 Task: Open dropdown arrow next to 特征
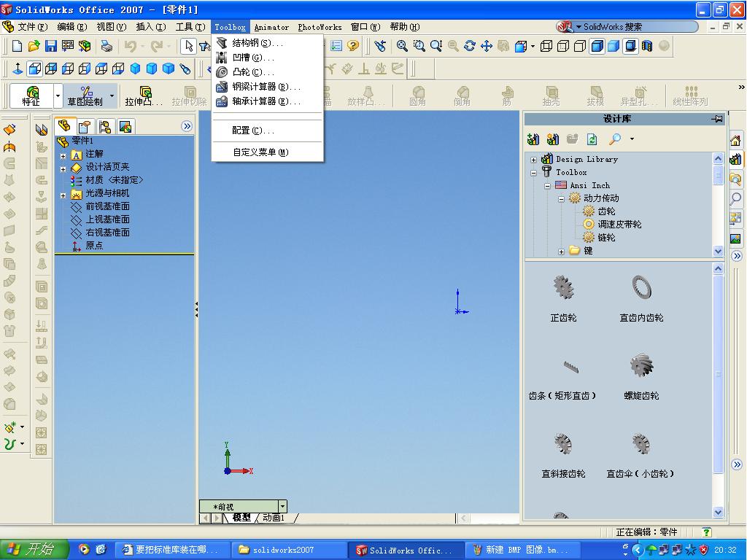click(x=58, y=96)
